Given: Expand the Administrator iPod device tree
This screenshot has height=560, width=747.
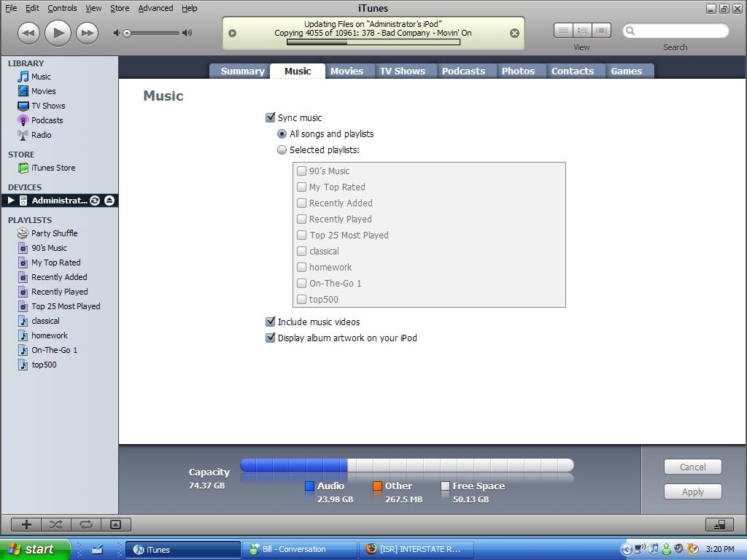Looking at the screenshot, I should click(x=11, y=201).
